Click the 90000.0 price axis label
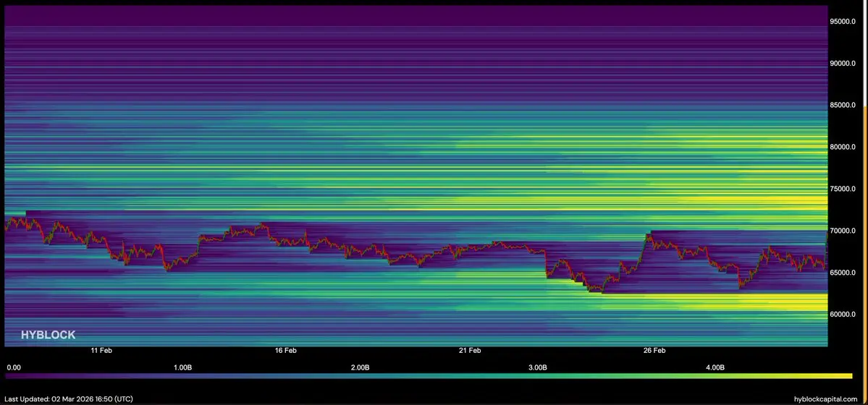 click(842, 64)
